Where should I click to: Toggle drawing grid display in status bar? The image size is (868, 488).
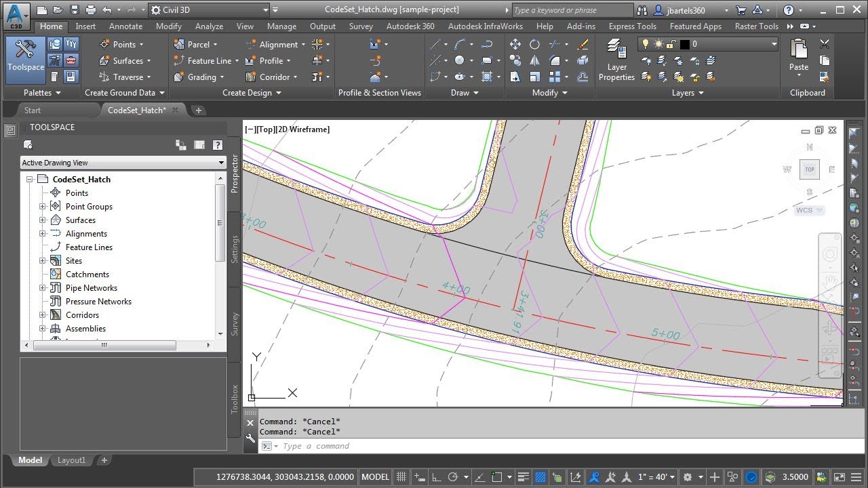coord(401,477)
